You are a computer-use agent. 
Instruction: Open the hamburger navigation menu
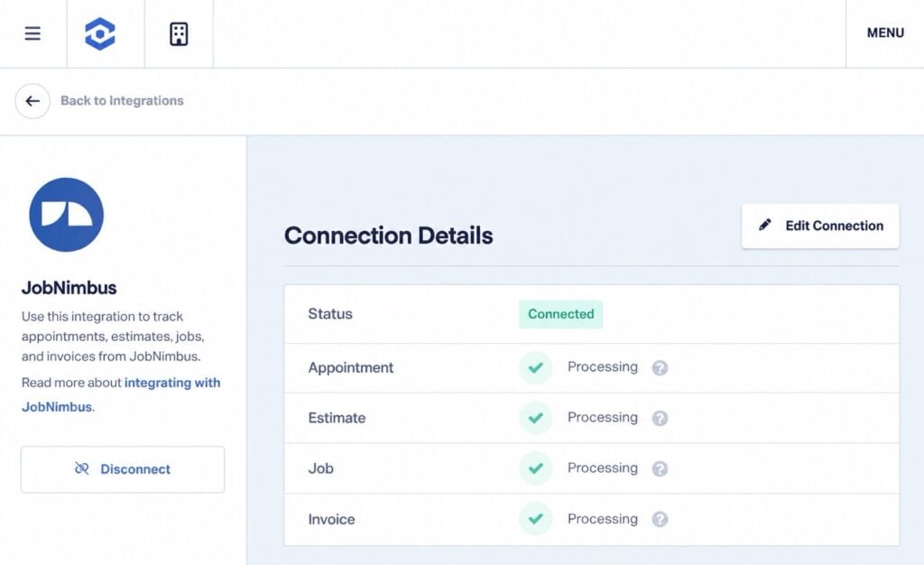(32, 33)
